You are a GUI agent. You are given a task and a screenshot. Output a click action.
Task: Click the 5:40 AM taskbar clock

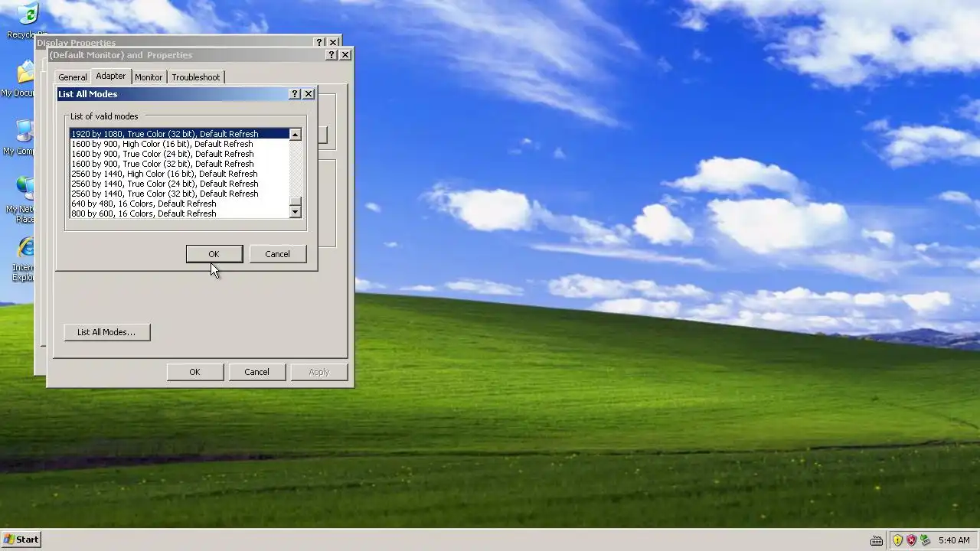954,540
